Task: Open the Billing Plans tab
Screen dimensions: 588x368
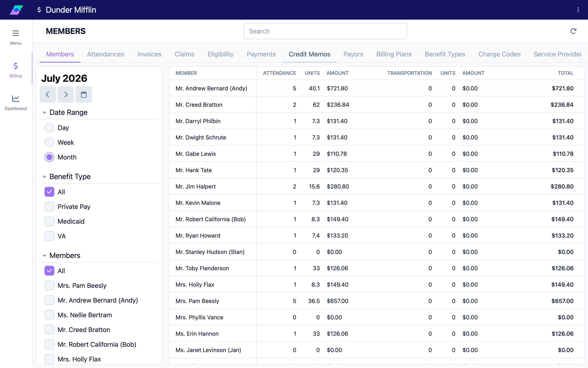Action: pyautogui.click(x=394, y=54)
